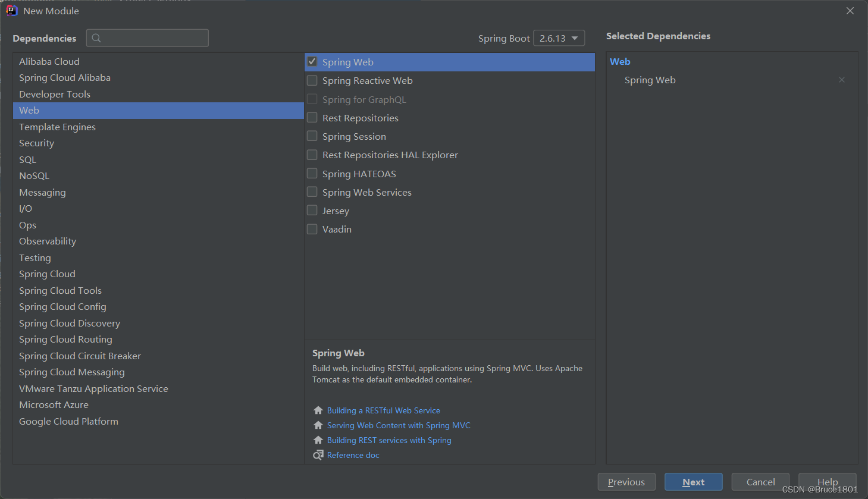Select the Spring Cloud Alibaba category

(158, 78)
